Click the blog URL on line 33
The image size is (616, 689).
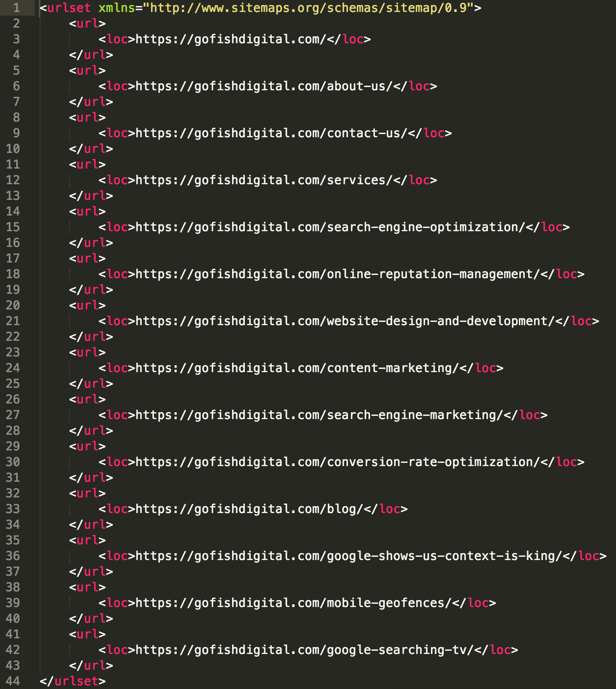249,509
